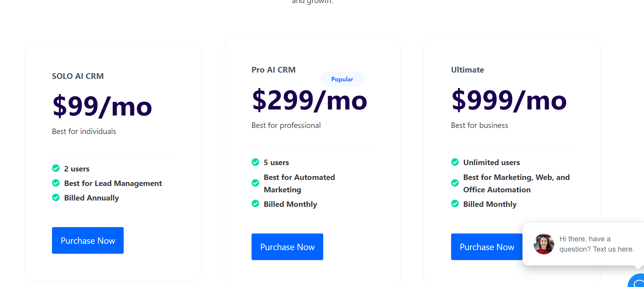Click the SOLO AI CRM plan title

(78, 76)
